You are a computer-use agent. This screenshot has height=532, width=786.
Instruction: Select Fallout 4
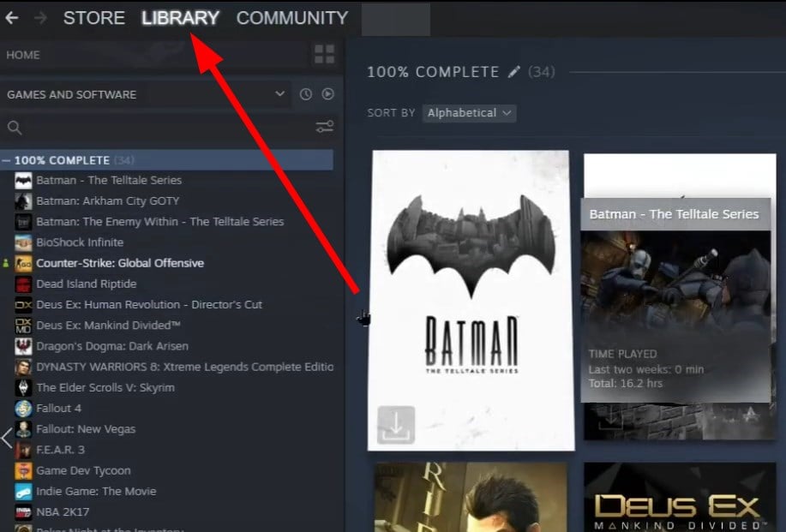(x=58, y=409)
